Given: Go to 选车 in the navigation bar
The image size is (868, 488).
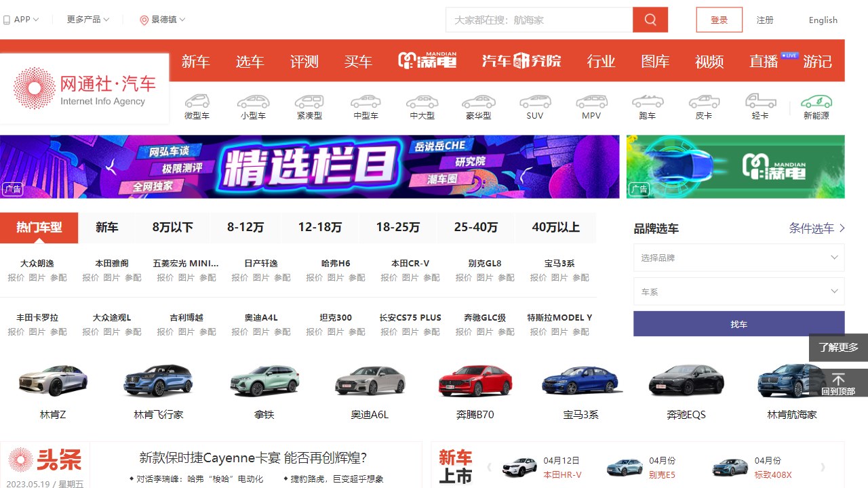Looking at the screenshot, I should point(250,62).
